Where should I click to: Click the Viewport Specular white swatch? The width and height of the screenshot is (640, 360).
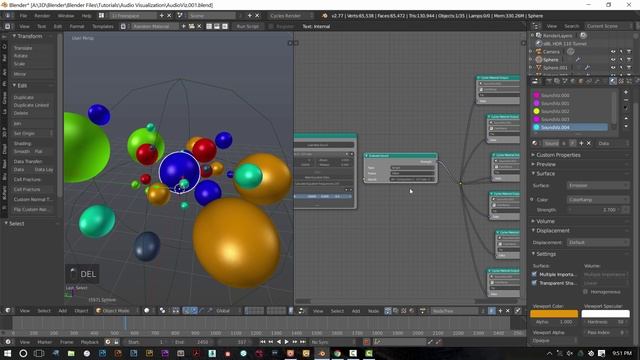(x=605, y=313)
